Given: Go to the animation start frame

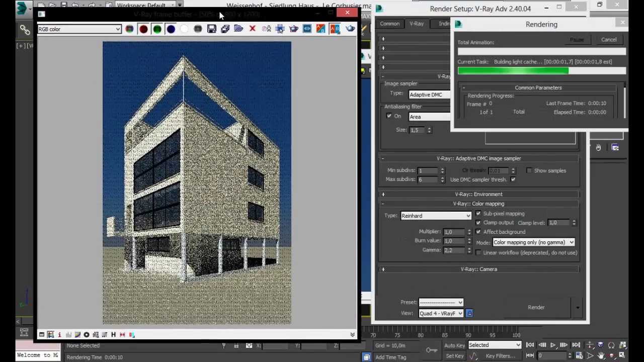Looking at the screenshot, I should (530, 345).
